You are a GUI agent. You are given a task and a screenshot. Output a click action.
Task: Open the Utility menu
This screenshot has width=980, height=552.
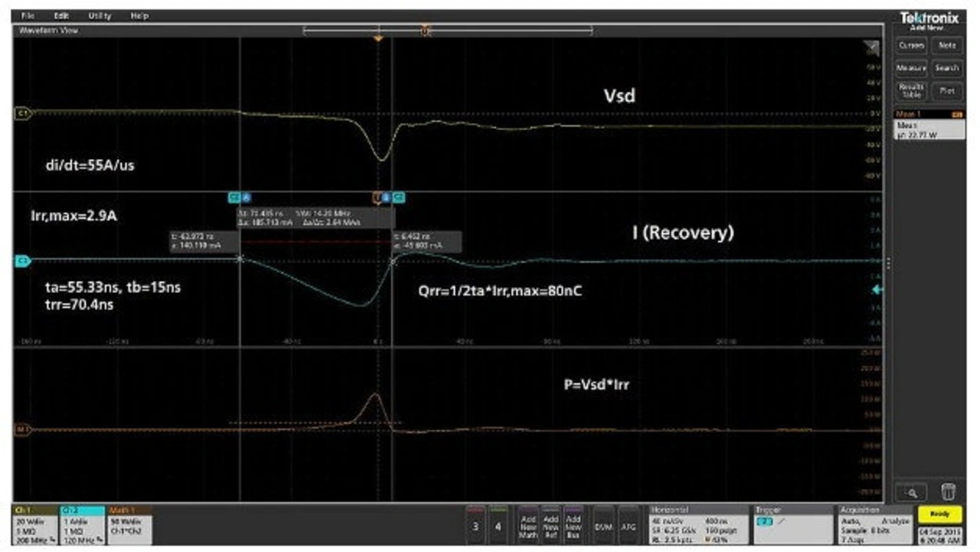click(x=100, y=15)
